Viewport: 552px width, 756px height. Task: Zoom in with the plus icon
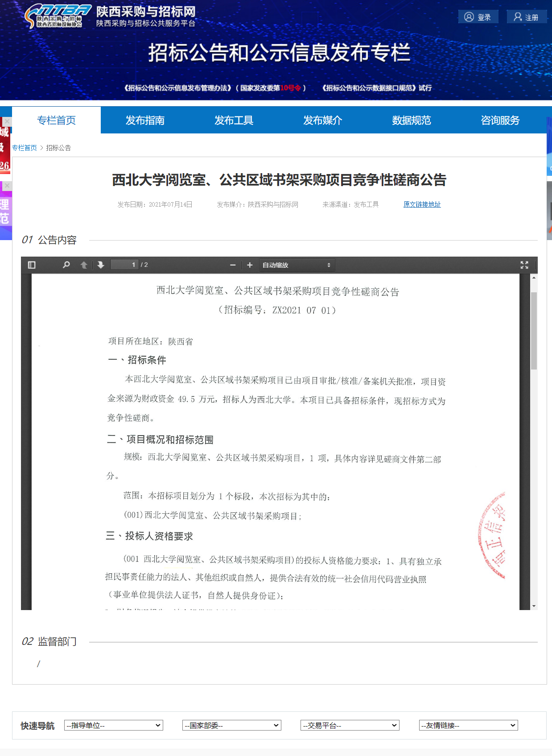click(x=250, y=265)
